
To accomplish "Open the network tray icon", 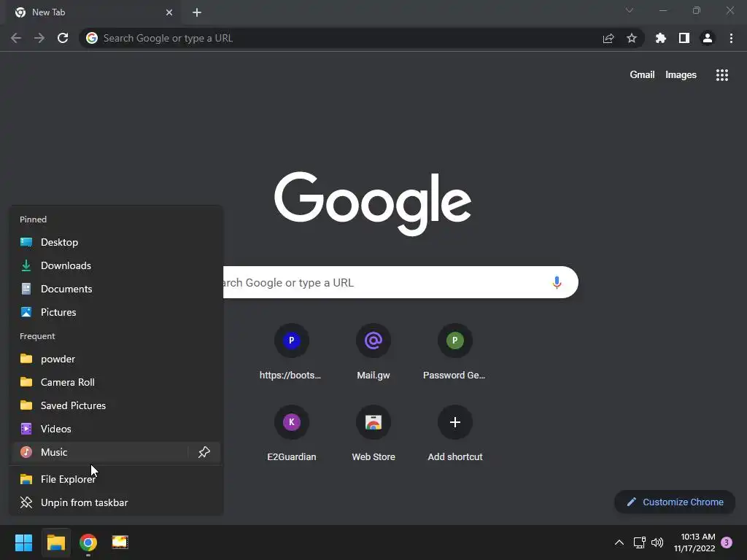I will 639,542.
